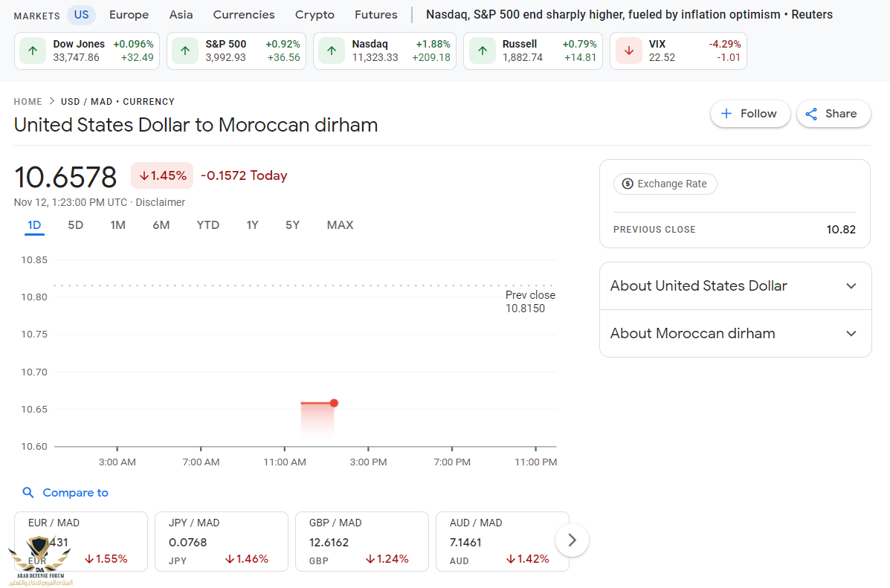The width and height of the screenshot is (890, 588).
Task: Click the Compare to magnifier icon
Action: pyautogui.click(x=28, y=493)
